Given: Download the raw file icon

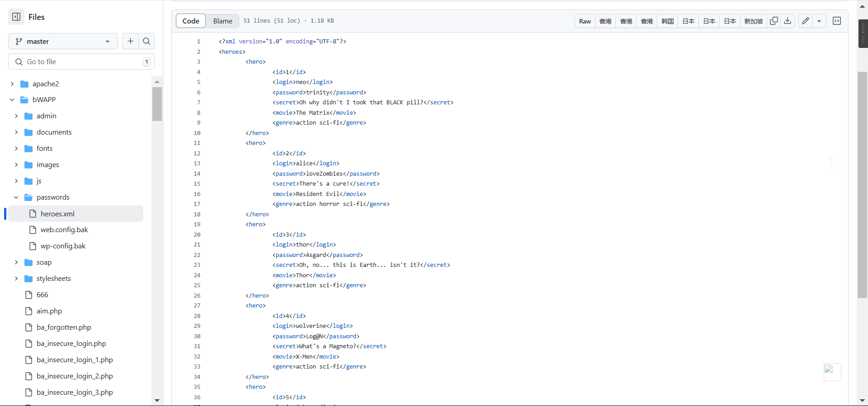Looking at the screenshot, I should 788,21.
